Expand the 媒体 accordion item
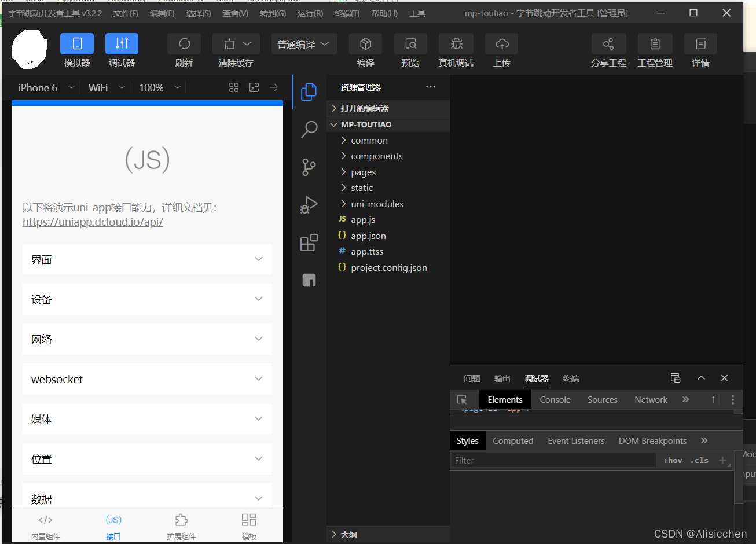The width and height of the screenshot is (756, 544). click(147, 419)
